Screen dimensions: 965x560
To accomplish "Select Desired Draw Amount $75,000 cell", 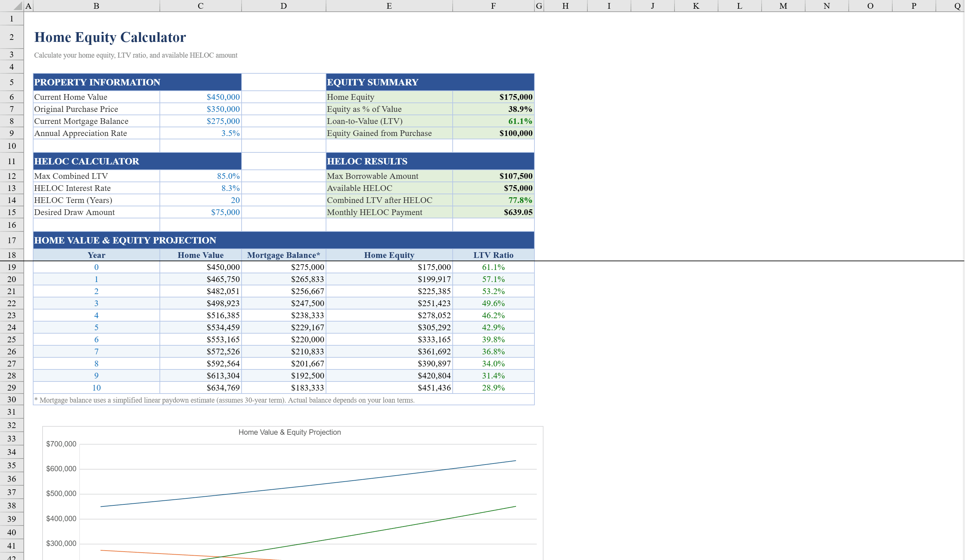I will pyautogui.click(x=201, y=212).
